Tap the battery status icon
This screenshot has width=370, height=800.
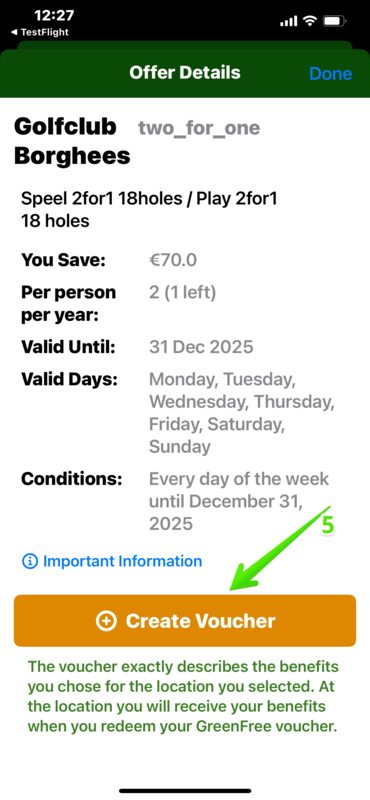(335, 21)
